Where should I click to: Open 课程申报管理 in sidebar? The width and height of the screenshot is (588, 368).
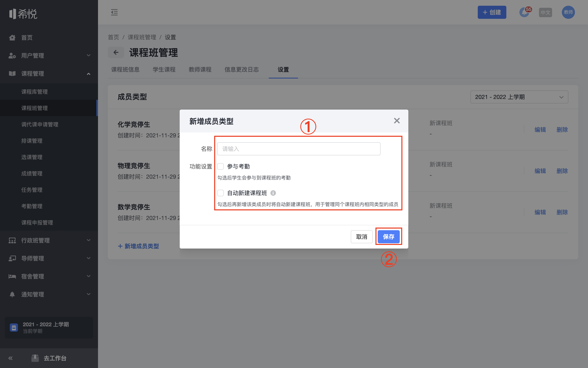49,222
